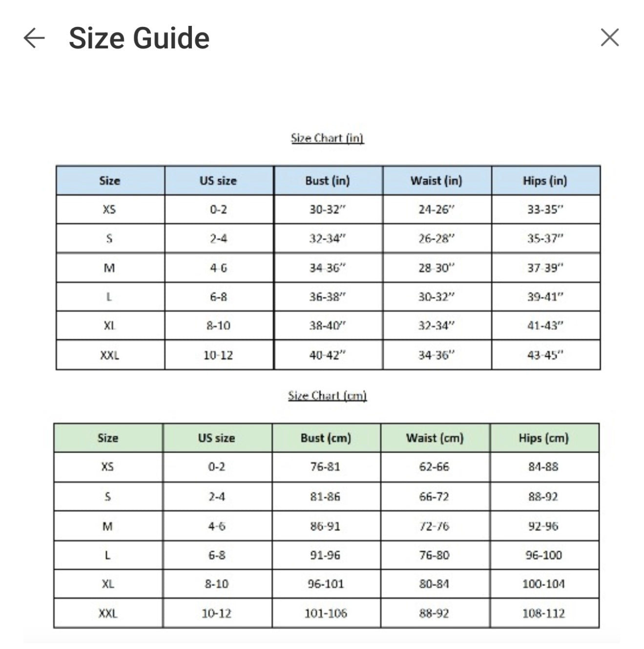Screen dimensions: 644x649
Task: Select the Bust (cm) column header
Action: pyautogui.click(x=326, y=438)
